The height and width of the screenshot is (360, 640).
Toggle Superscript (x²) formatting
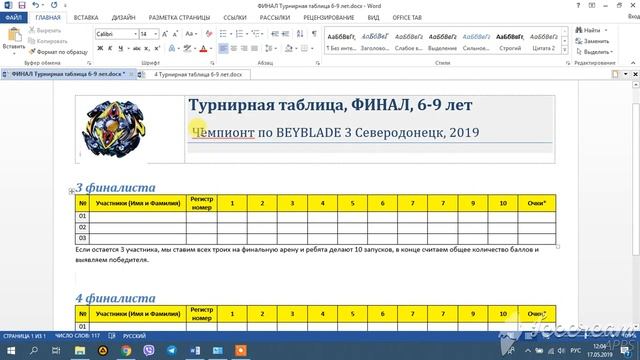[157, 49]
